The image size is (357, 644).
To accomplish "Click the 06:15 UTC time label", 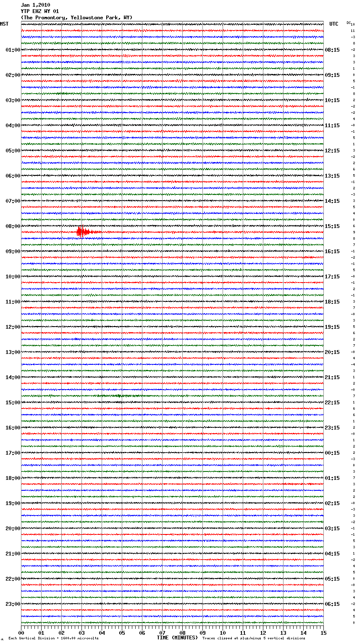I will tap(332, 604).
